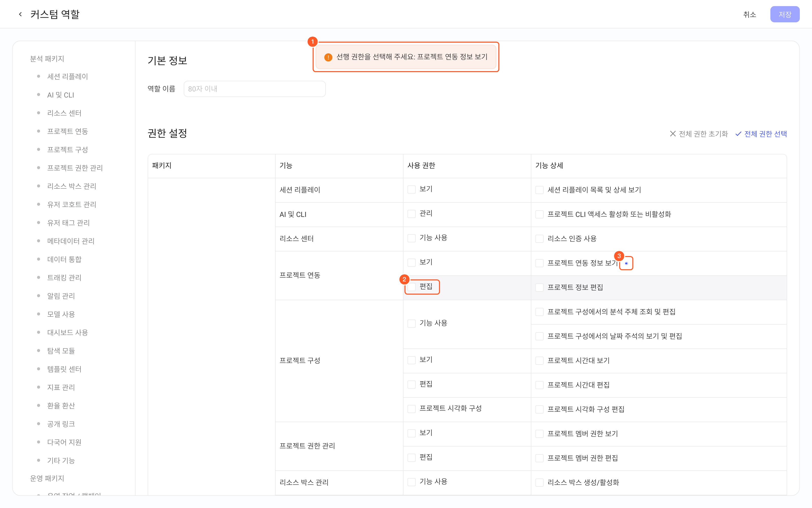Image resolution: width=812 pixels, height=508 pixels.
Task: Tick 프로젝트 멤버 권한 편집 checkbox
Action: (539, 458)
